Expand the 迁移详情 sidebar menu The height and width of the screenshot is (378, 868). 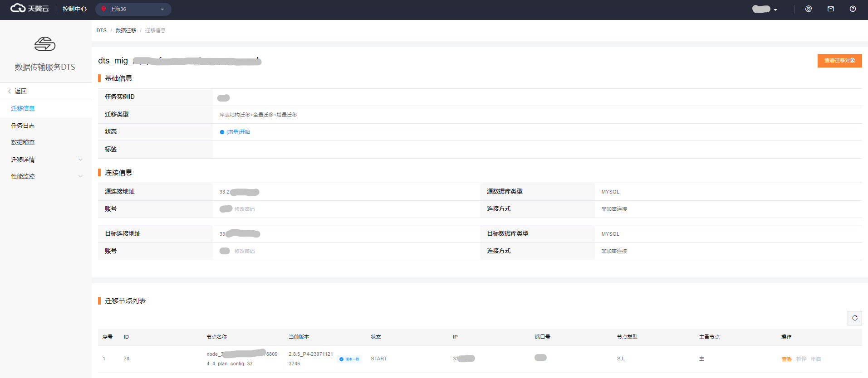pyautogui.click(x=80, y=160)
